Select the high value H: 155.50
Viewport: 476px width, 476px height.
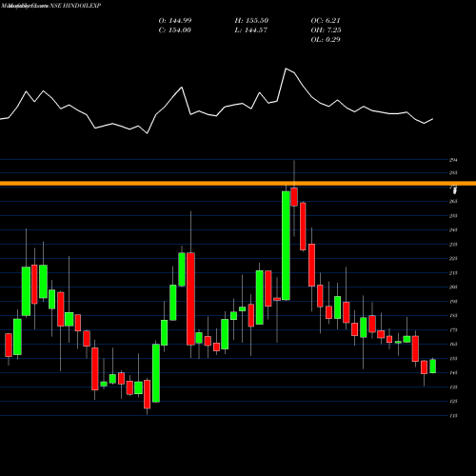(x=251, y=21)
